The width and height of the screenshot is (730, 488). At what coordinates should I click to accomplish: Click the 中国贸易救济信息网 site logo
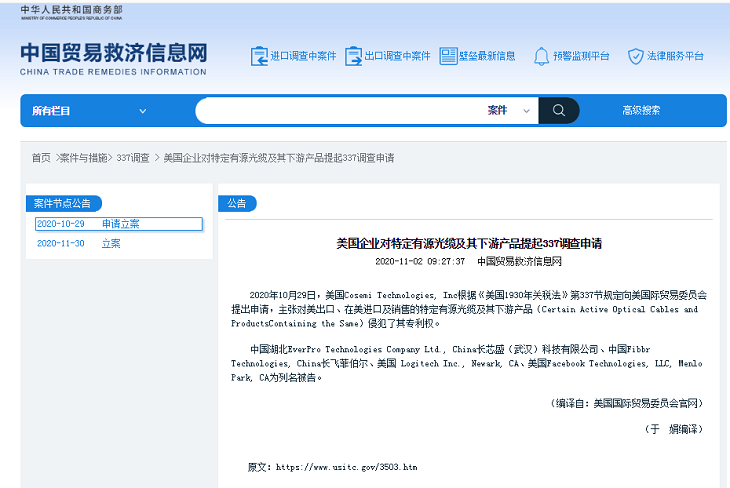(113, 59)
